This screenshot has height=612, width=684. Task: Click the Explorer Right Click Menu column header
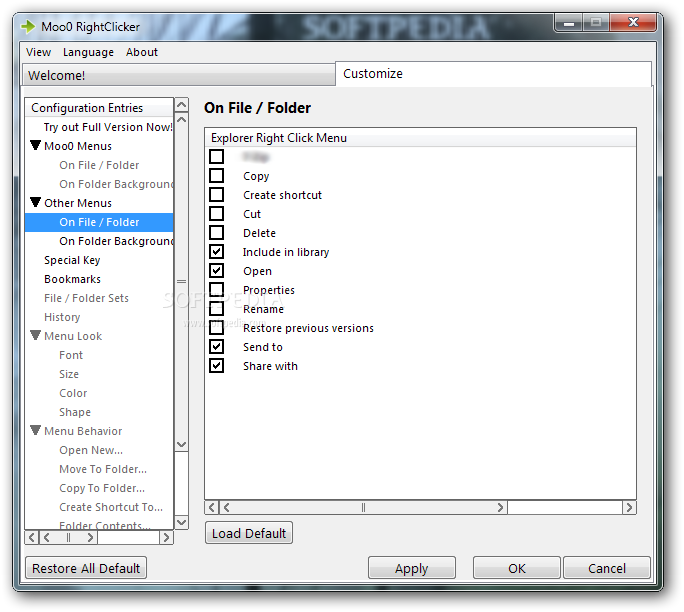(x=421, y=138)
